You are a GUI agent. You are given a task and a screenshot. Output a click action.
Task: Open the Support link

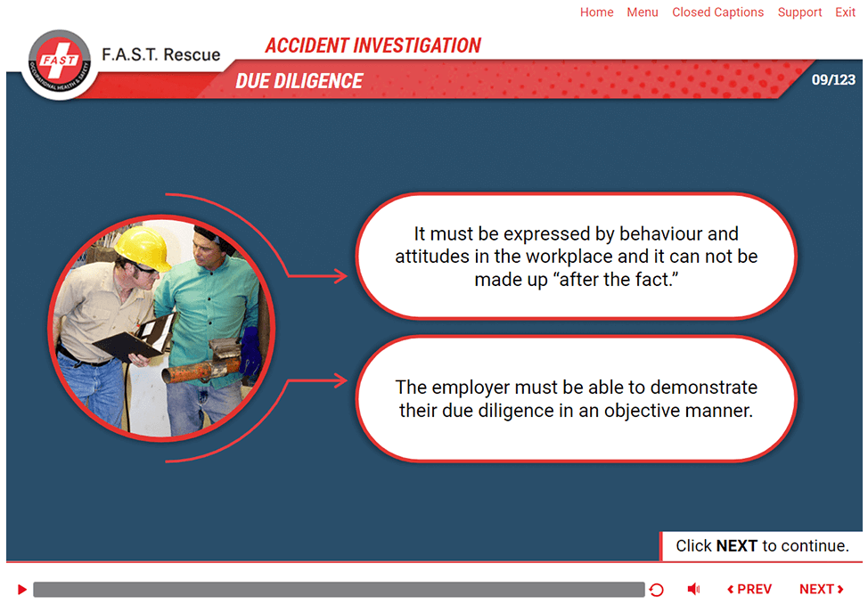point(799,12)
